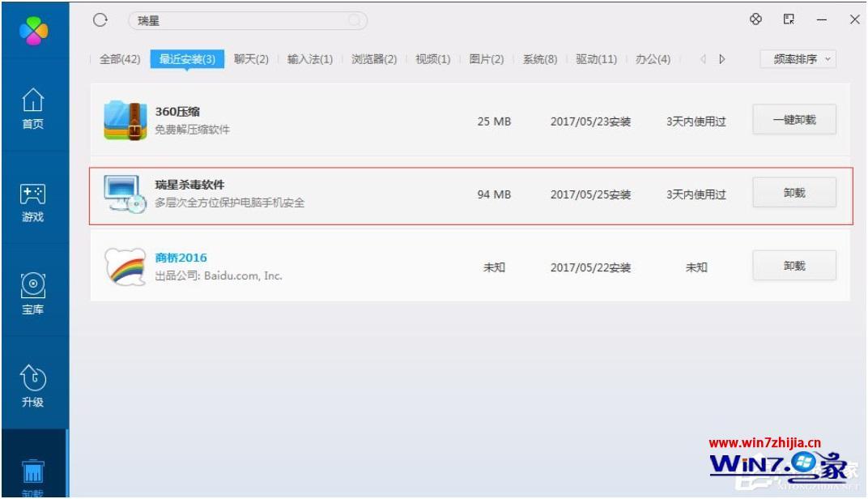The image size is (868, 499).
Task: Click the refresh icon beside search box
Action: [100, 20]
